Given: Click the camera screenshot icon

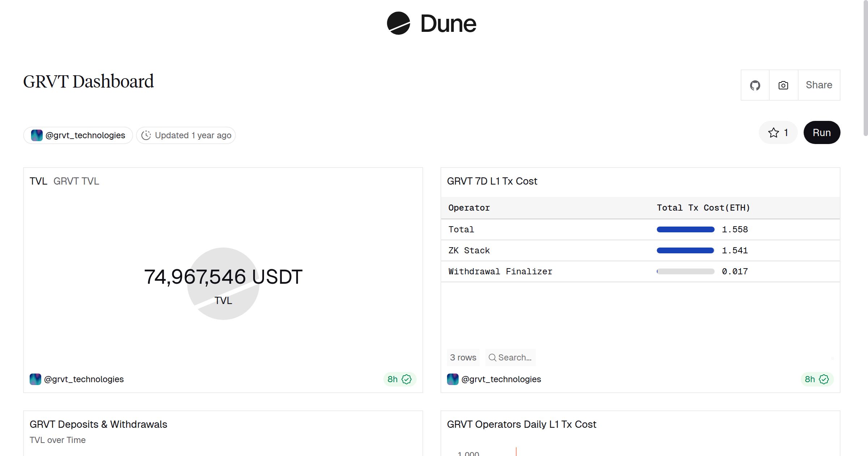Looking at the screenshot, I should 783,85.
